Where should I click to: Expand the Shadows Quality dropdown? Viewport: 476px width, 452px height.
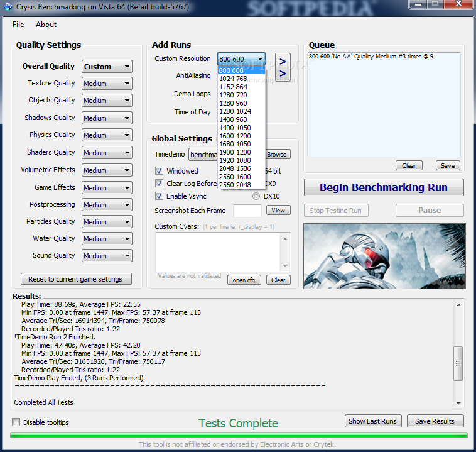point(107,118)
